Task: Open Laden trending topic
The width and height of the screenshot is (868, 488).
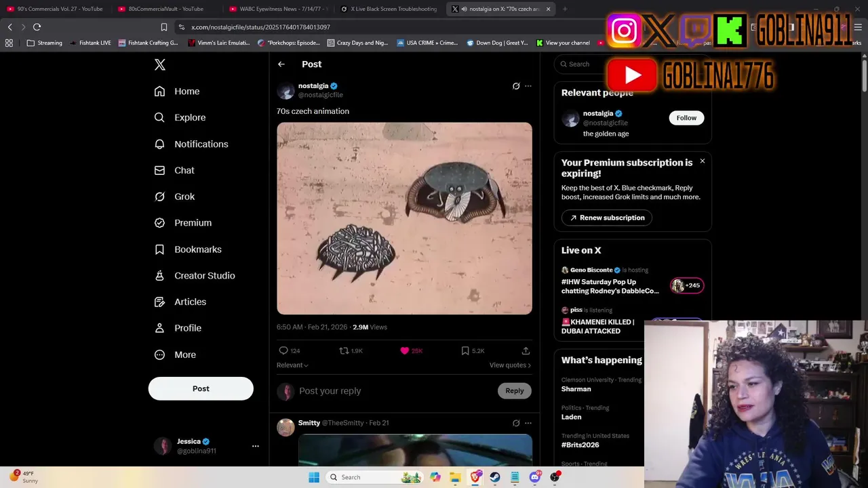Action: pyautogui.click(x=572, y=417)
